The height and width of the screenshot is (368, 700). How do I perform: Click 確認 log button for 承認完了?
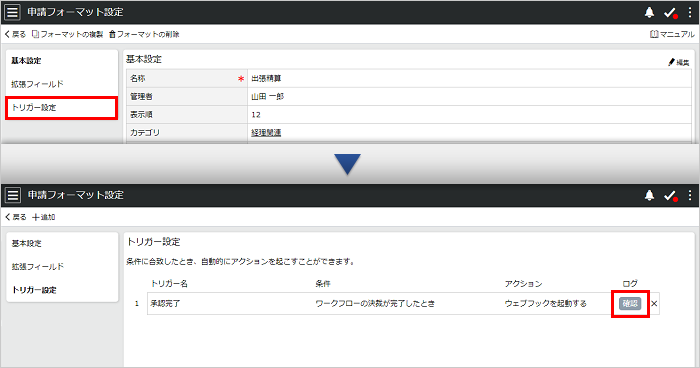630,304
